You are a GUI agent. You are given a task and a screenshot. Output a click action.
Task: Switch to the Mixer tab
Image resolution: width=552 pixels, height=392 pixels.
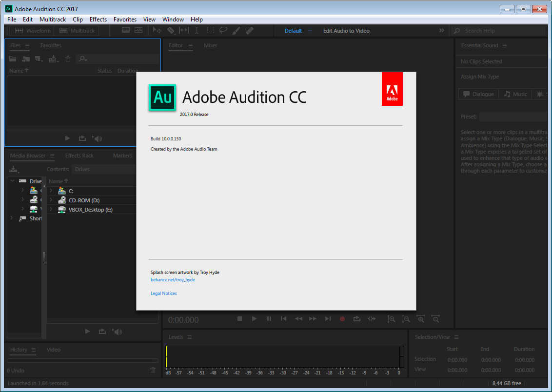210,45
